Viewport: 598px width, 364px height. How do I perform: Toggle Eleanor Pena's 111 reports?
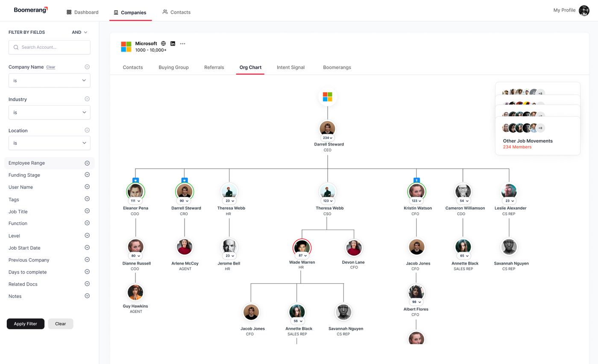pyautogui.click(x=135, y=201)
